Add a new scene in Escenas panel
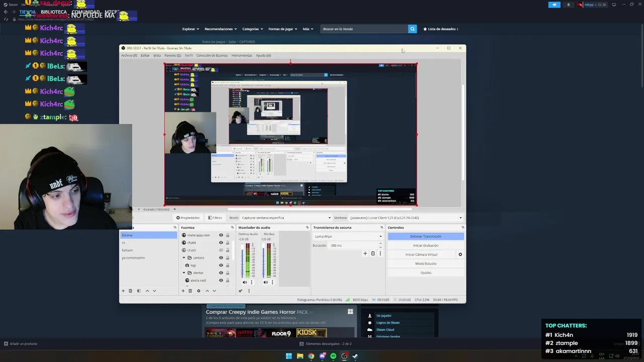The height and width of the screenshot is (362, 644). (x=123, y=291)
